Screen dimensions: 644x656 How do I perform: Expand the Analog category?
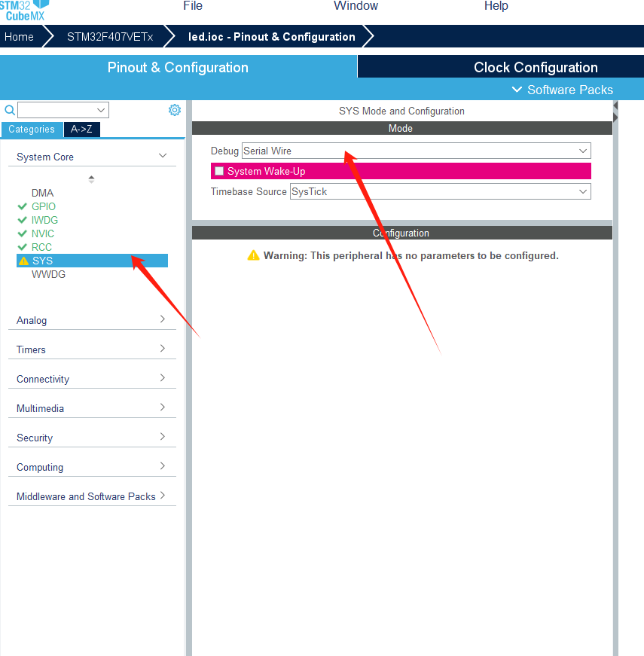click(92, 320)
